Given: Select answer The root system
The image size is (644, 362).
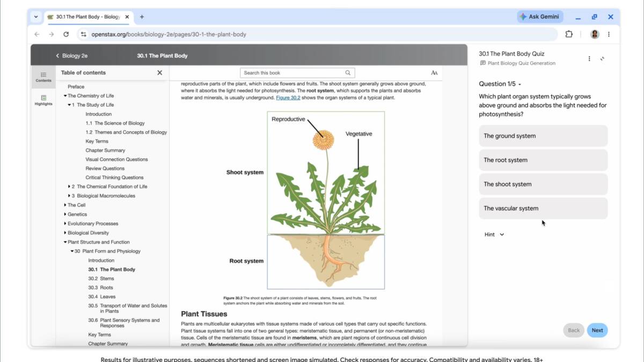Looking at the screenshot, I should (x=543, y=160).
